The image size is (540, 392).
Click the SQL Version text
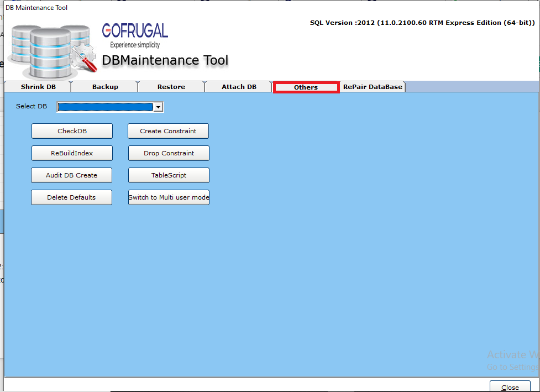[x=422, y=23]
